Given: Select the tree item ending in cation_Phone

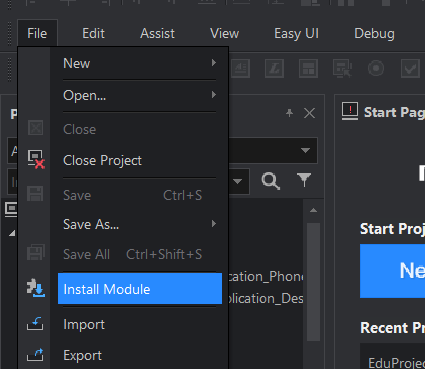Looking at the screenshot, I should click(x=266, y=276).
